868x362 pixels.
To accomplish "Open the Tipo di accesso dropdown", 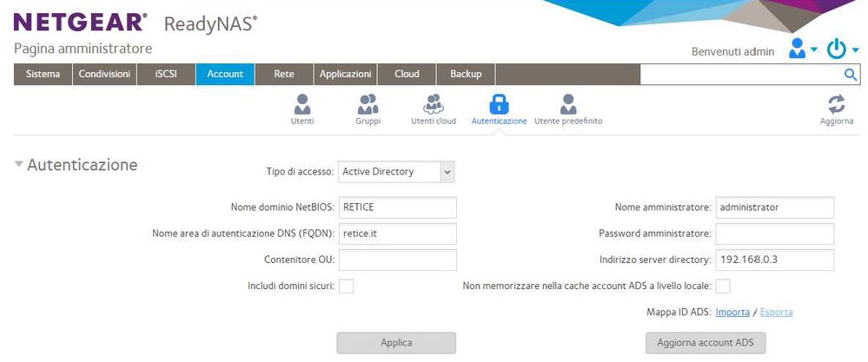I will [x=396, y=172].
